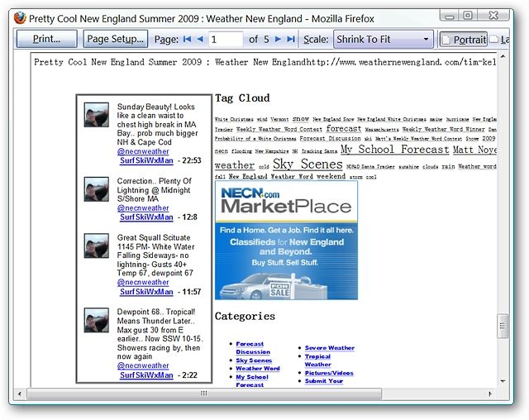The width and height of the screenshot is (529, 420).
Task: Open SurfSkiWxMan link at 22:53
Action: click(x=146, y=160)
